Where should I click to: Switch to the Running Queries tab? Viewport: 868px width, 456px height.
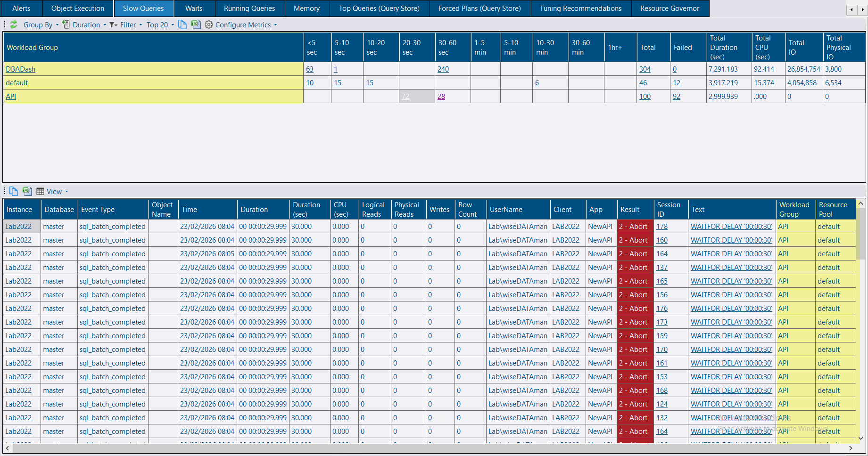(x=249, y=8)
